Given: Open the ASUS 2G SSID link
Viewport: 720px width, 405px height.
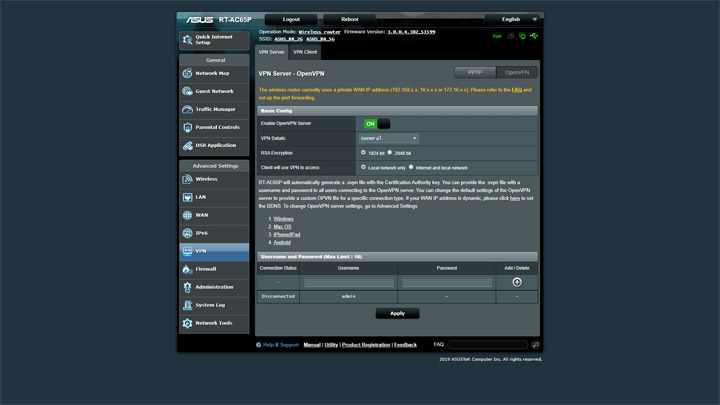Looking at the screenshot, I should [288, 39].
